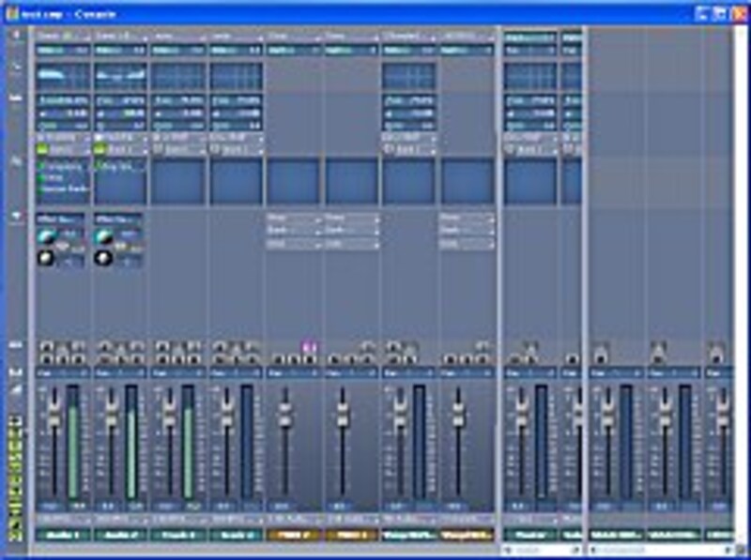Open the top dropdown in the first MIDI strip
The image size is (751, 560).
(x=294, y=219)
